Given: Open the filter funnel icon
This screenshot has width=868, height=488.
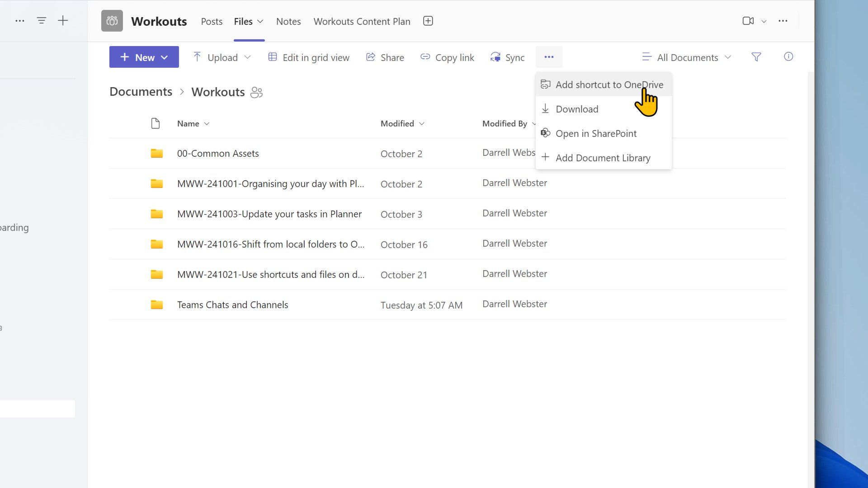Looking at the screenshot, I should tap(756, 57).
